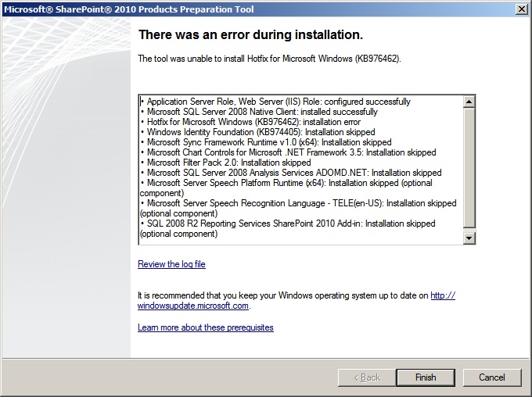Open 'Learn more about these prerequisites' link

pyautogui.click(x=206, y=327)
